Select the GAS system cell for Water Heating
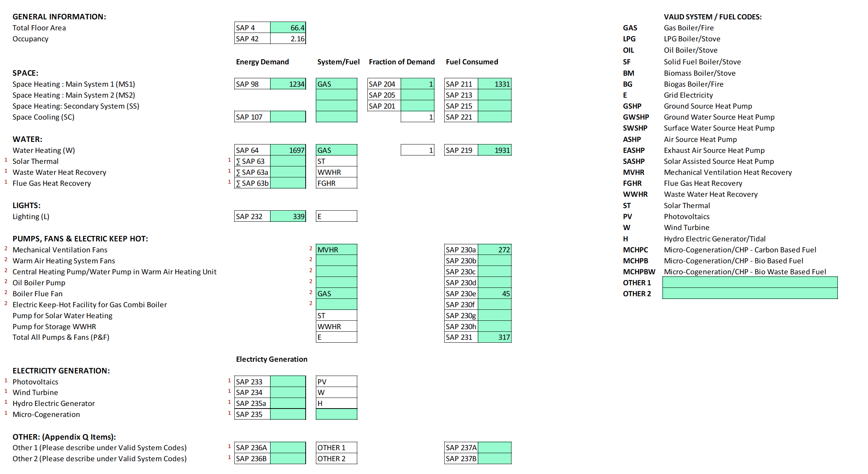The width and height of the screenshot is (868, 474). tap(336, 150)
